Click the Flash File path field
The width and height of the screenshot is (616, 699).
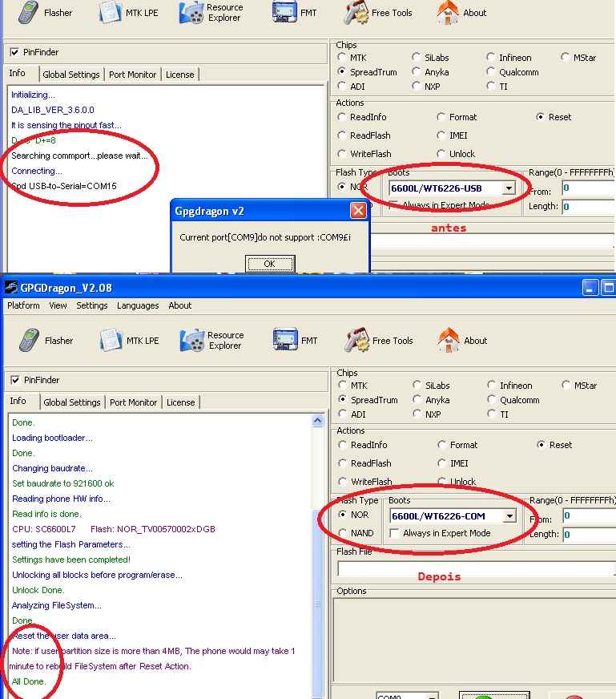coord(476,568)
